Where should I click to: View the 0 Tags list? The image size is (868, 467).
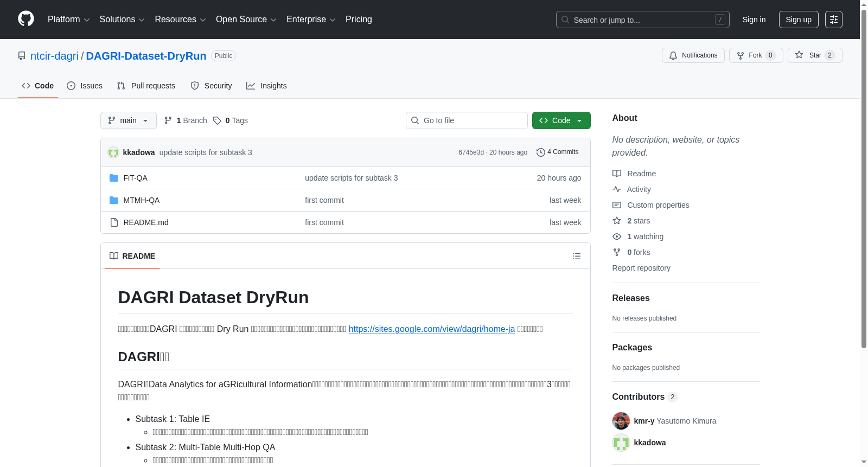point(231,120)
